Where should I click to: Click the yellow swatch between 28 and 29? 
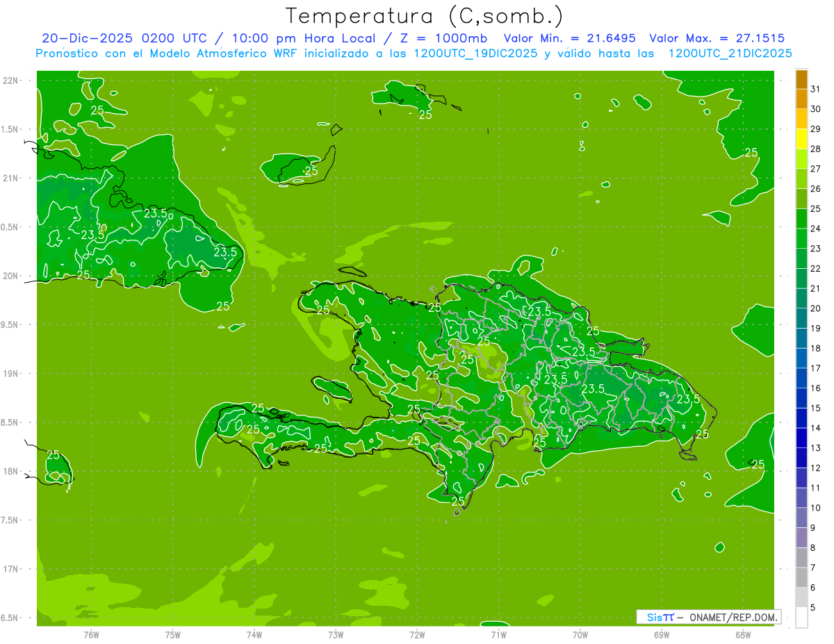click(x=801, y=139)
